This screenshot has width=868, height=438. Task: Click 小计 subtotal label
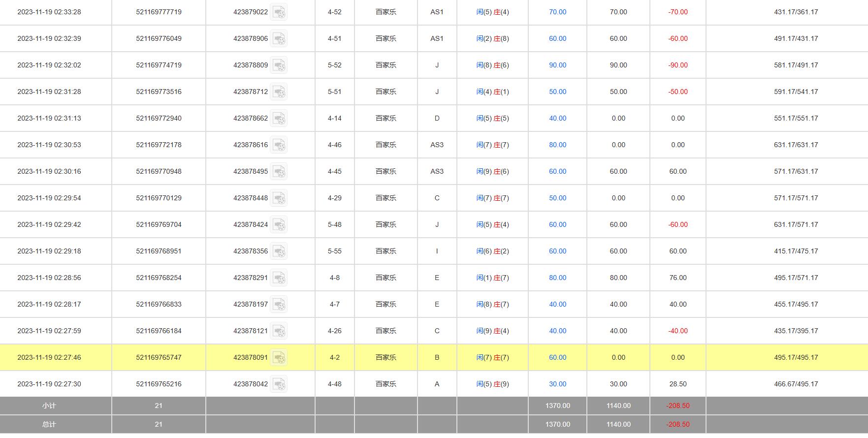pyautogui.click(x=49, y=406)
